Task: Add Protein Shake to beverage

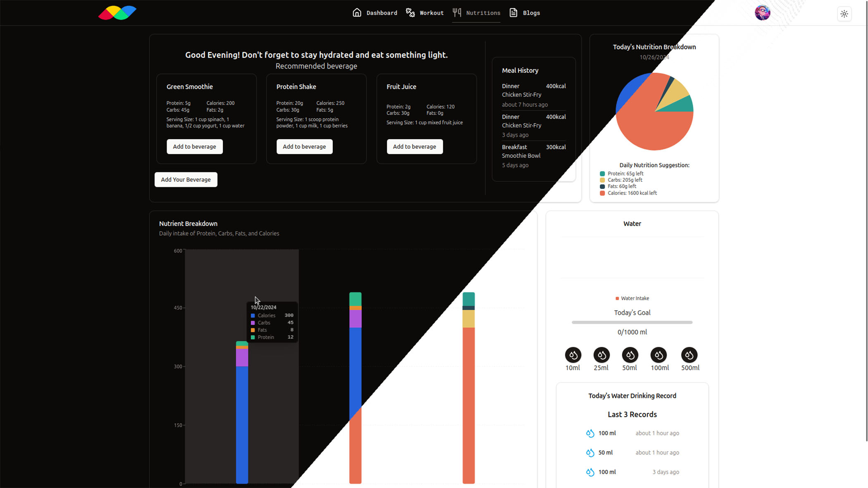Action: coord(304,147)
